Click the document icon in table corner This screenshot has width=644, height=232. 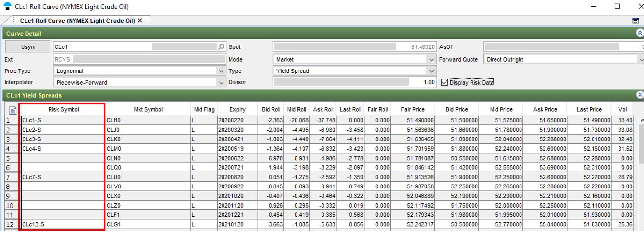(x=12, y=110)
